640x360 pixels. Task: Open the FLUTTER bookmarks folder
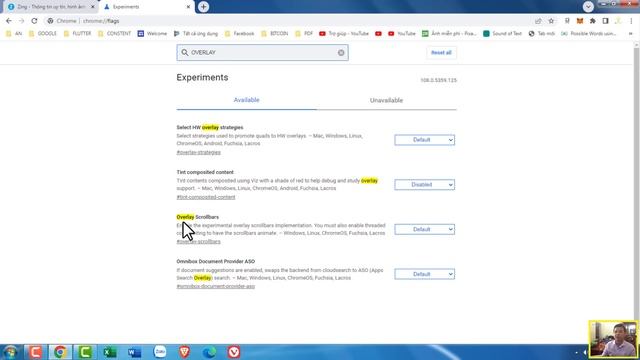coord(78,33)
